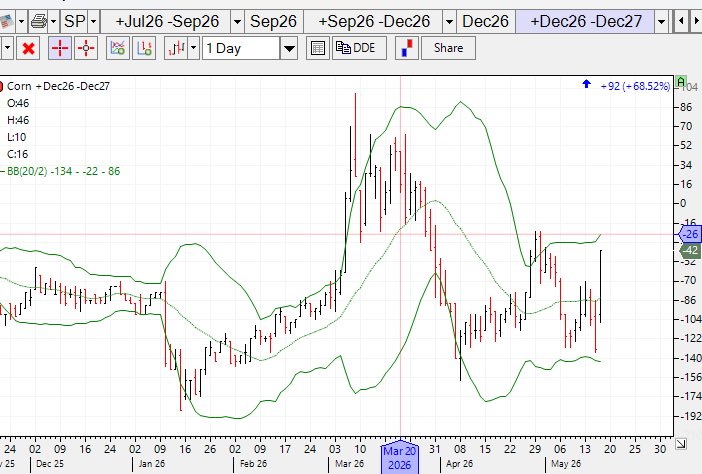Click the BB(20/2) indicator label
This screenshot has height=474, width=702.
64,171
